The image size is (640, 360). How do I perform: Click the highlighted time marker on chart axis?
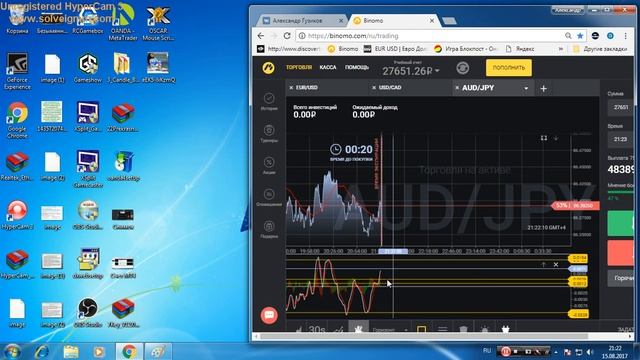click(x=393, y=251)
